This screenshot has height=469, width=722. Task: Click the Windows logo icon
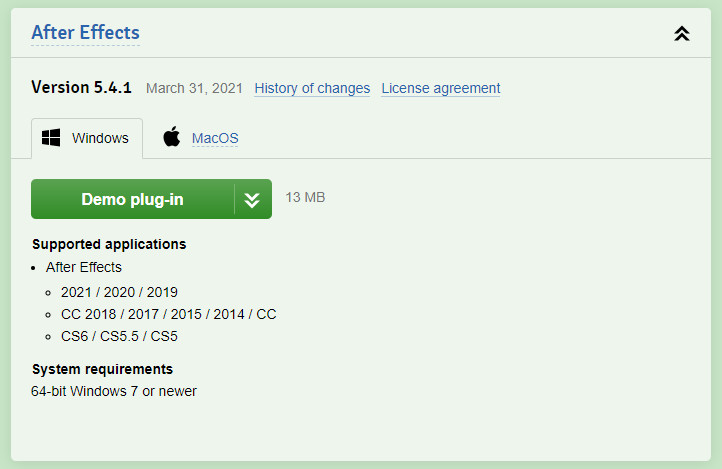click(x=51, y=138)
